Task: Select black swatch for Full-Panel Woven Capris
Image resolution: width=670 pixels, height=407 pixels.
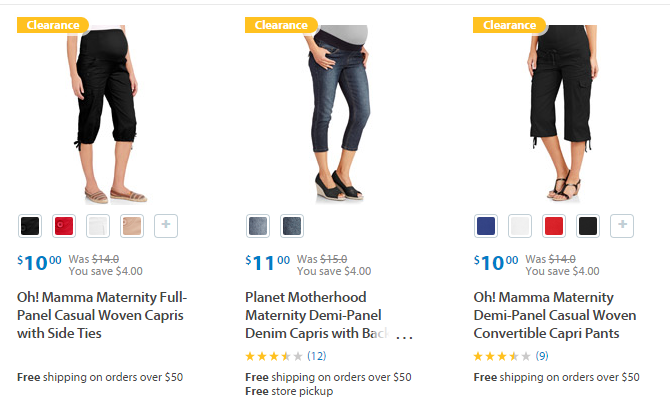Action: (x=30, y=226)
